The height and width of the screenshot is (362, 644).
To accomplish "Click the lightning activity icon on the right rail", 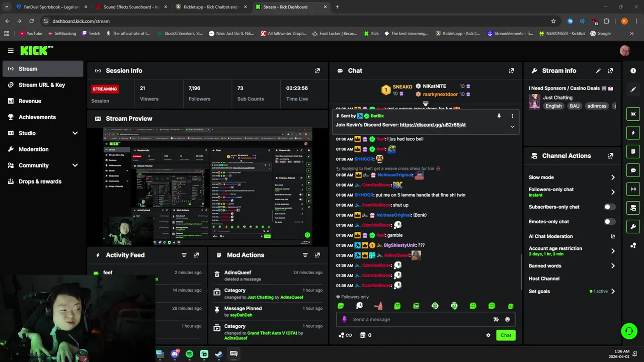I will [633, 133].
